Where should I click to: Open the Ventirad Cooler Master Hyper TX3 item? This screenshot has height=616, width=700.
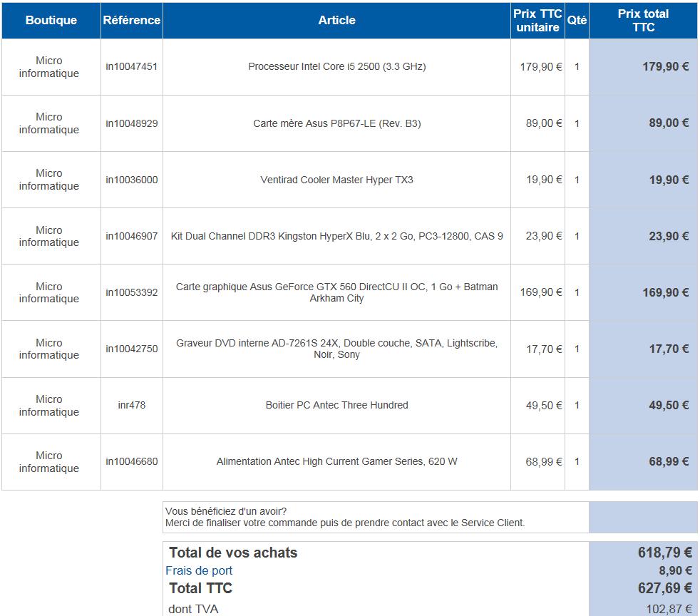pyautogui.click(x=336, y=180)
